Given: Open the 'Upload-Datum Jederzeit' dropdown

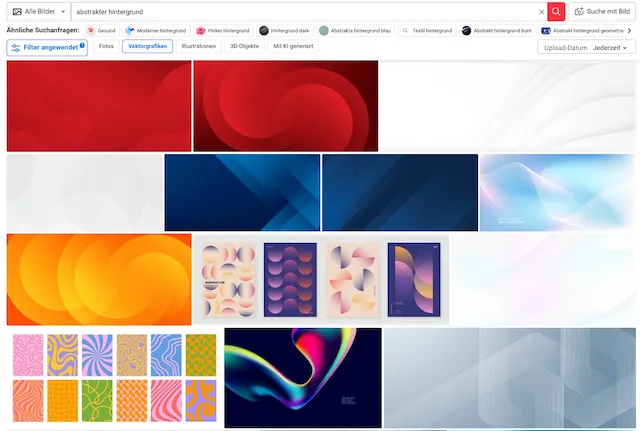Looking at the screenshot, I should click(586, 47).
